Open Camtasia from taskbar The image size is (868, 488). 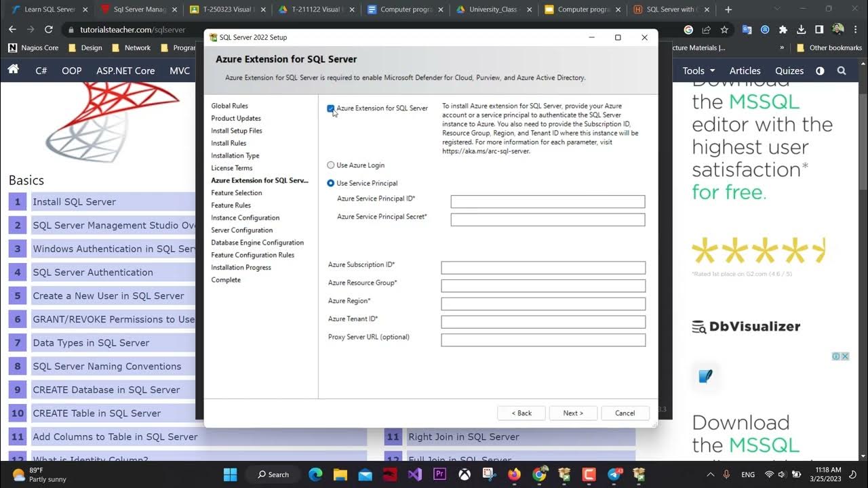click(x=589, y=474)
